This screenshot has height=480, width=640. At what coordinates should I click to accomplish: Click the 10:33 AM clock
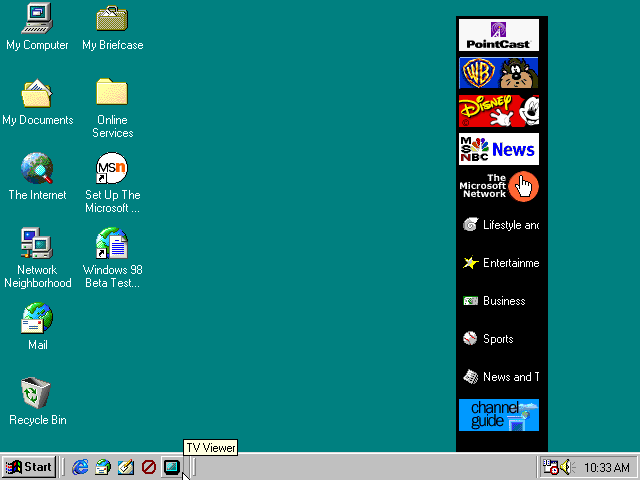tap(607, 467)
